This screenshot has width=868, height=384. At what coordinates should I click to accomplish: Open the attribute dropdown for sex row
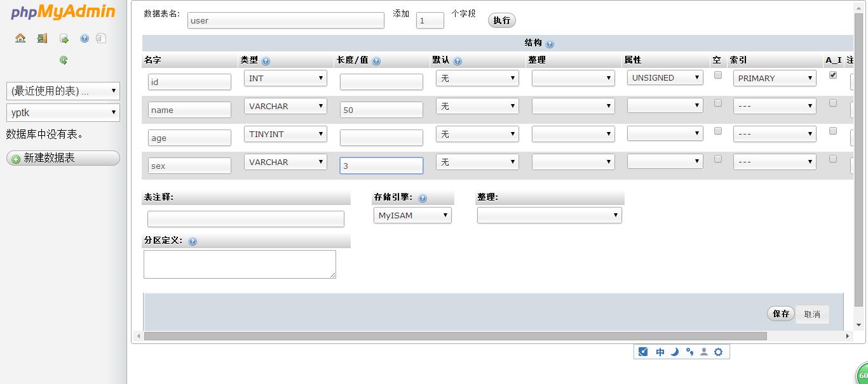[x=665, y=161]
